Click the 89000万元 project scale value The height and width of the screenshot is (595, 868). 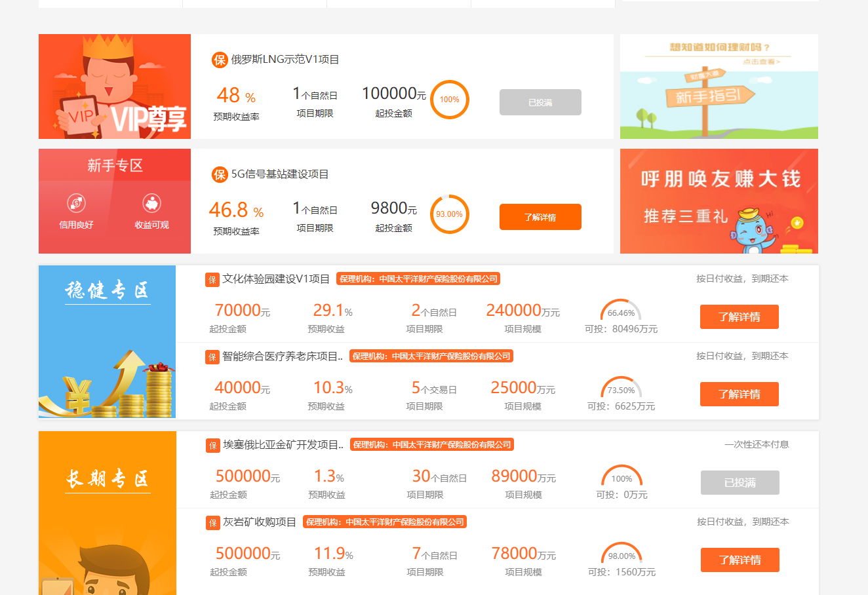(x=524, y=476)
